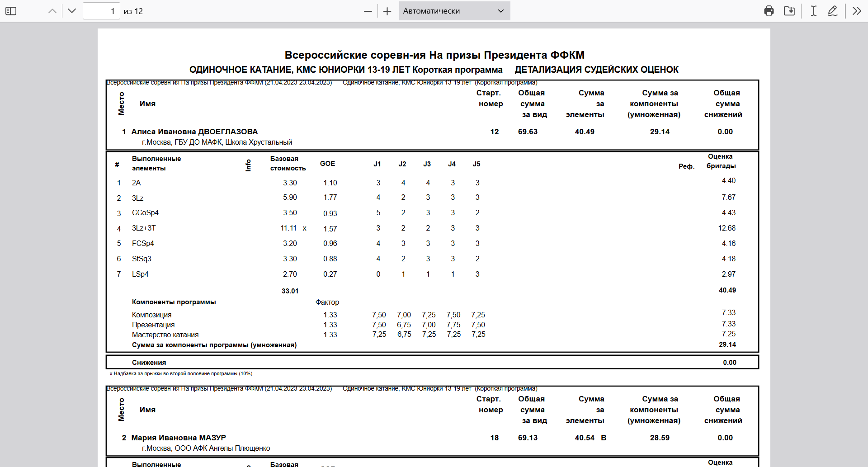Expand the additional tools menu
Screen dimensions: 868x467
coord(857,11)
